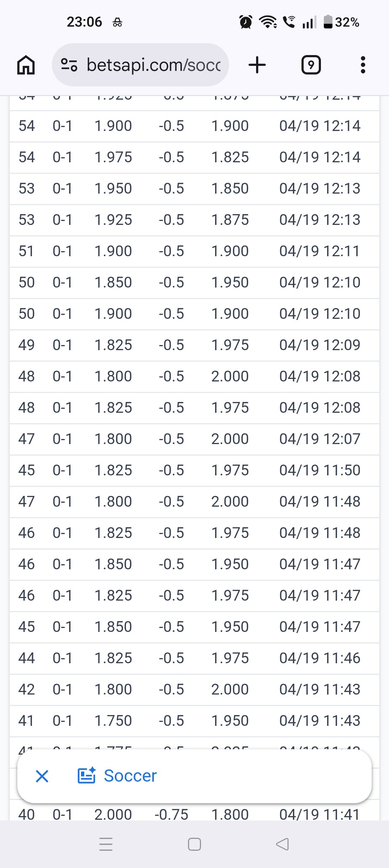Tap the 1.750 odds value at minute 41
The image size is (389, 868).
[x=113, y=721]
